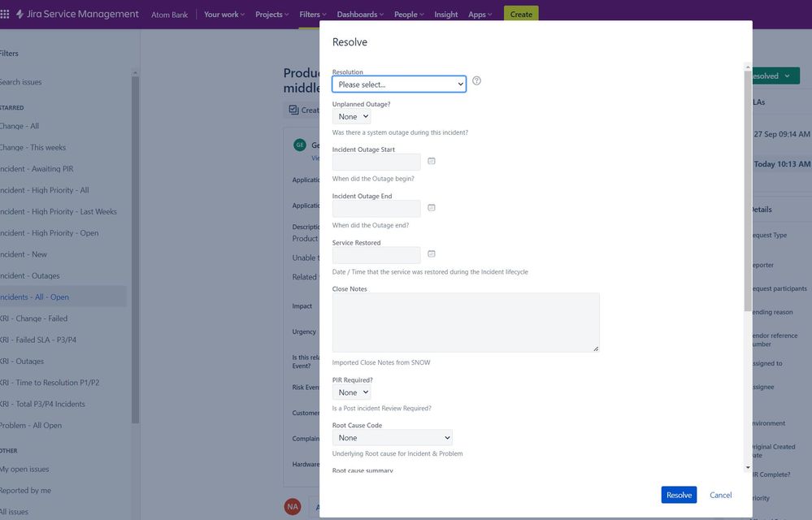Click the Incident Outage Start date field
Screen dimensions: 812x520
point(376,162)
